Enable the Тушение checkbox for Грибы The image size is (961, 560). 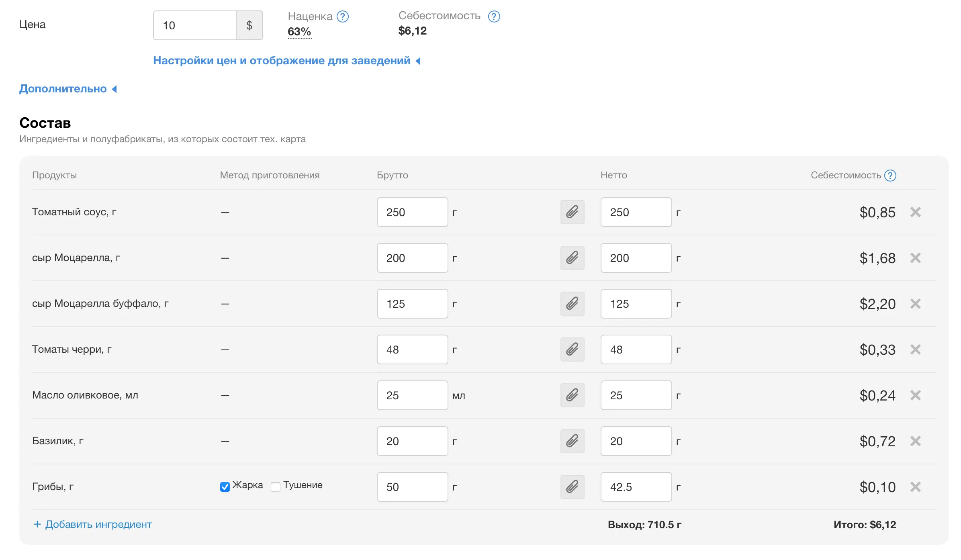[276, 487]
